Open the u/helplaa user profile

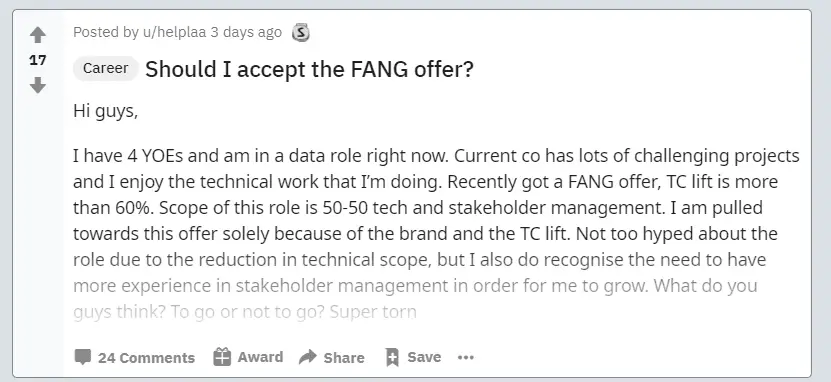click(x=174, y=32)
